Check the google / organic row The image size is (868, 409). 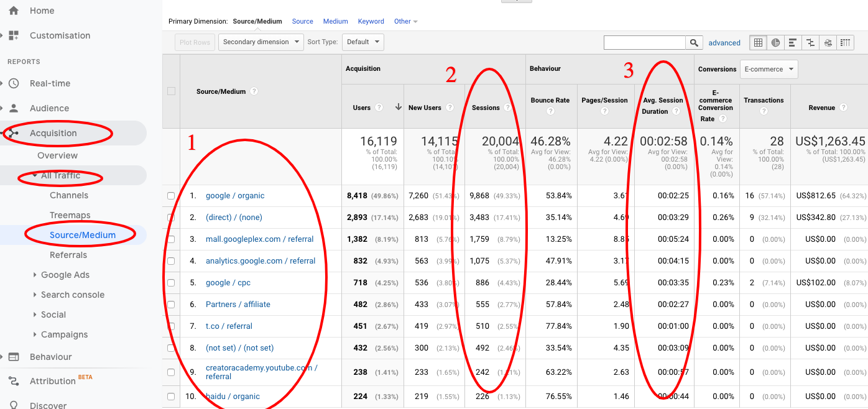(x=171, y=196)
